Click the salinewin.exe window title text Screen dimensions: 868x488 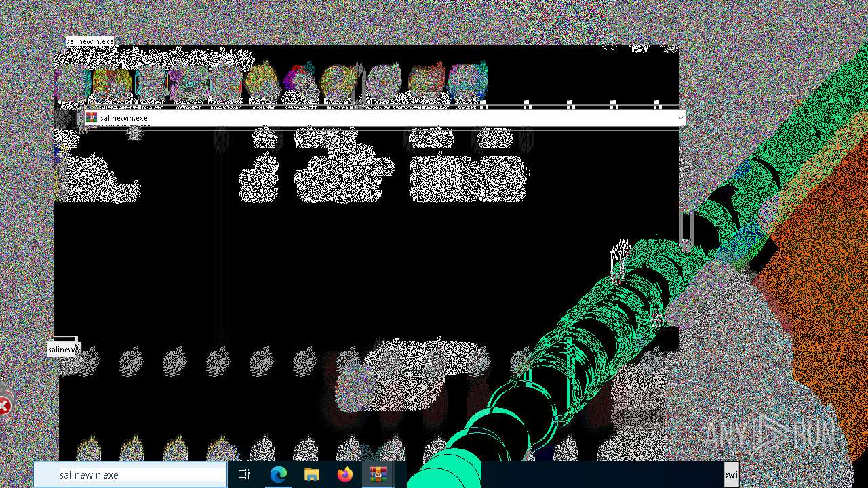tap(90, 41)
